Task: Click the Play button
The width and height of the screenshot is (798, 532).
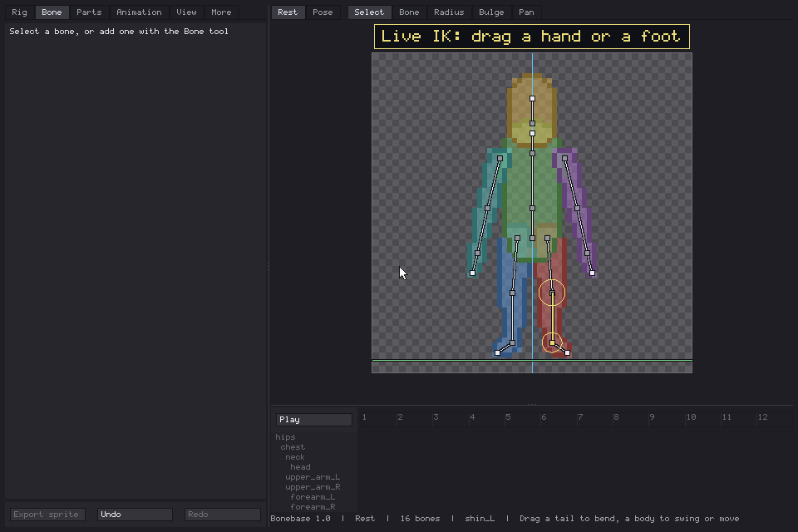Action: [x=314, y=420]
